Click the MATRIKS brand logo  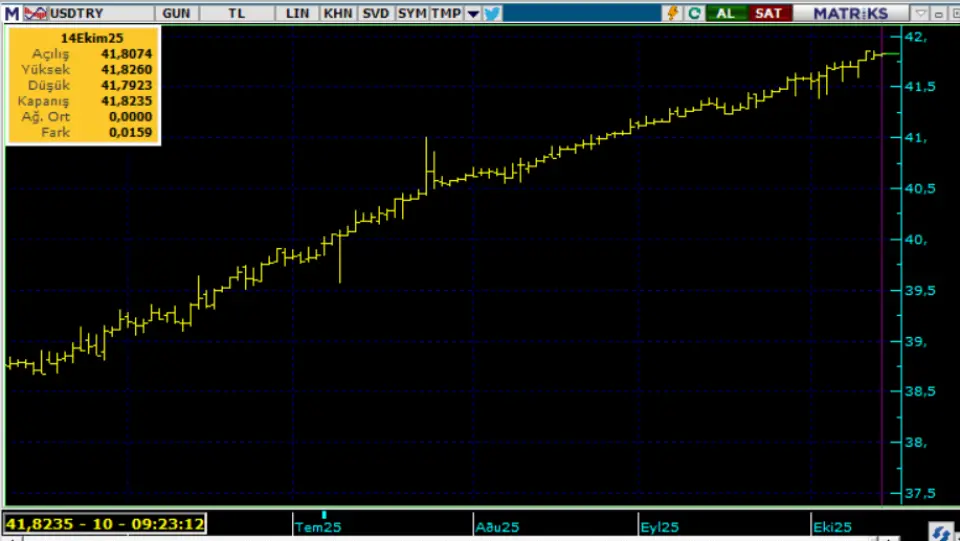[850, 13]
